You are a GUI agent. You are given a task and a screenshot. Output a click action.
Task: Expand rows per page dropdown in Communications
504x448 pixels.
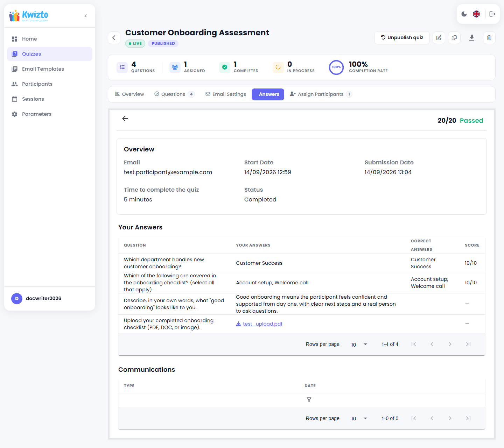tap(359, 419)
